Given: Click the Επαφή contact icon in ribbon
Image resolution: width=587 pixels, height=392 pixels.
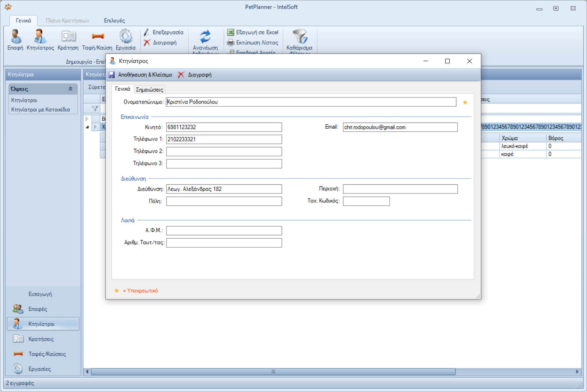Looking at the screenshot, I should click(15, 37).
